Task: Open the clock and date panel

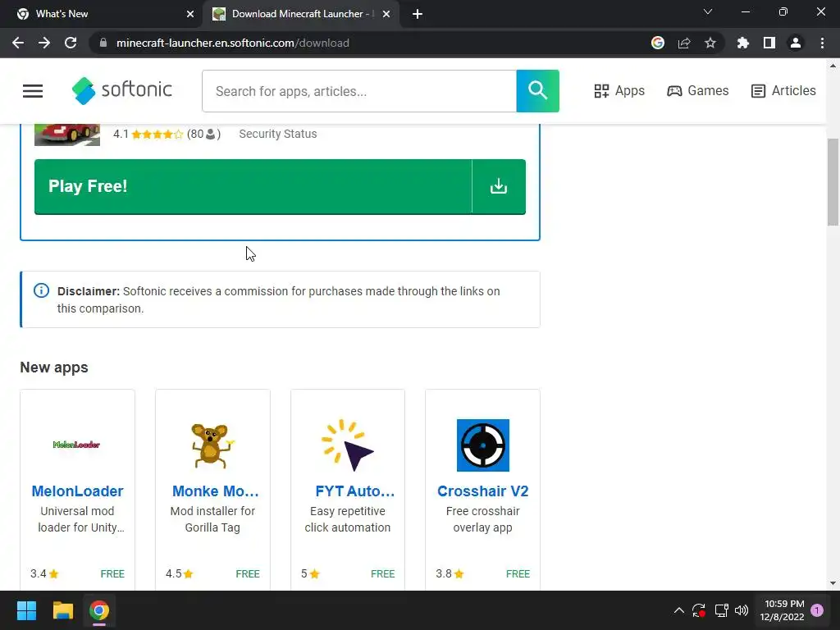Action: point(782,610)
